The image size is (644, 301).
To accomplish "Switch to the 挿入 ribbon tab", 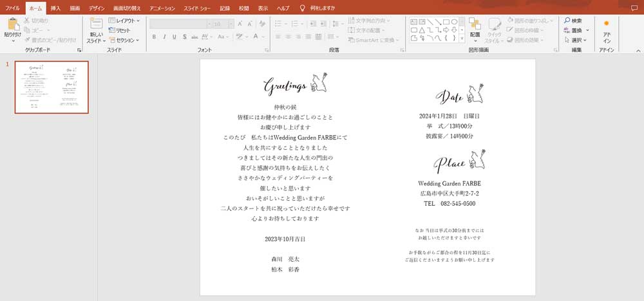I will pos(56,7).
